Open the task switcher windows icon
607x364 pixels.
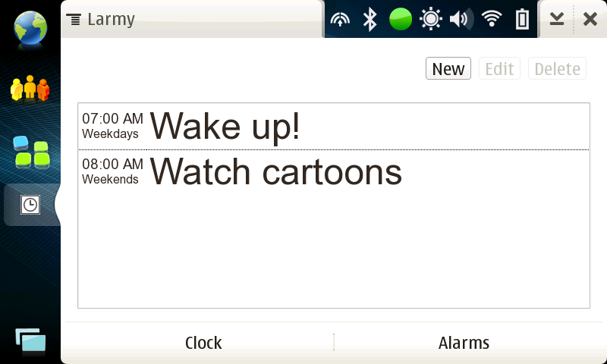pyautogui.click(x=30, y=340)
